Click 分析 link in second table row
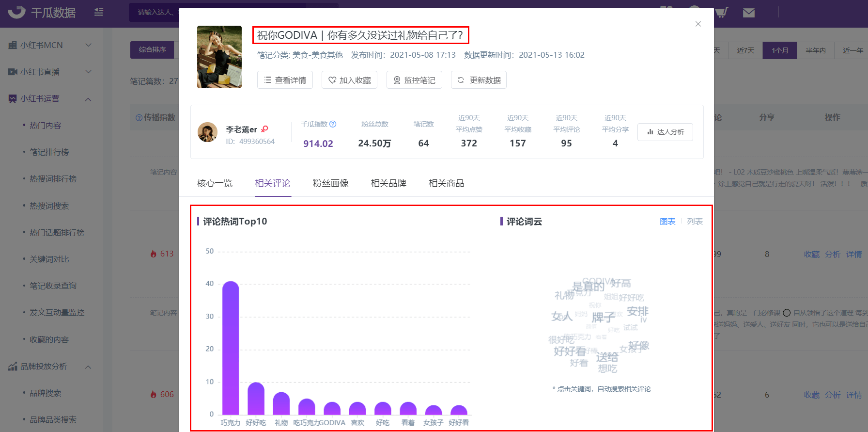The width and height of the screenshot is (868, 432). click(833, 395)
